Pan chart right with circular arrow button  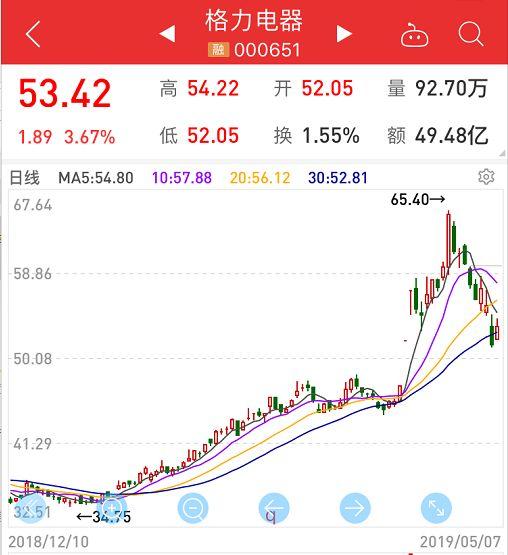(x=355, y=508)
